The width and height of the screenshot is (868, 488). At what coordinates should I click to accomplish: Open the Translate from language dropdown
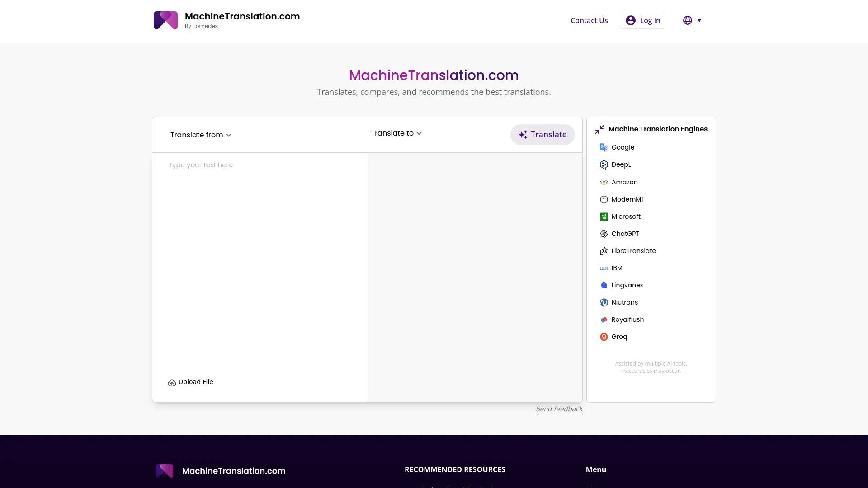[x=201, y=135]
